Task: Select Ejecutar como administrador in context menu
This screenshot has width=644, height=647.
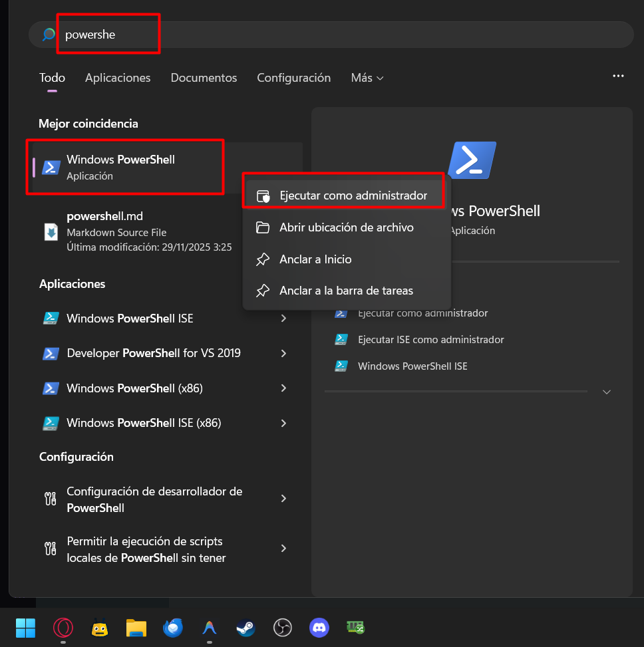Action: click(353, 195)
